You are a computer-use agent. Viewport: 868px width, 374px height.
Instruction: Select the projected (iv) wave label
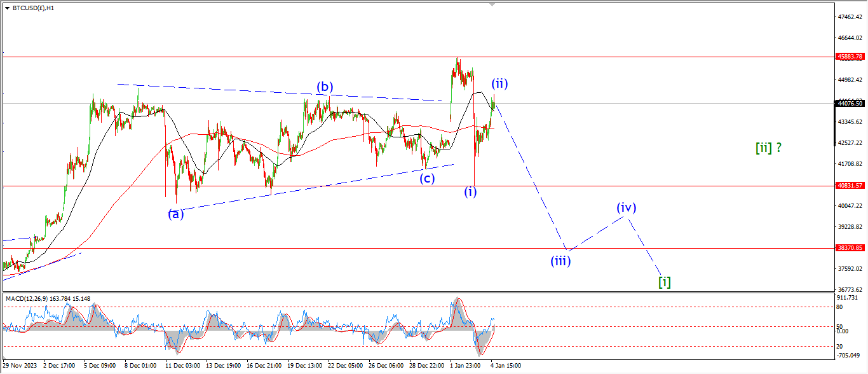click(x=626, y=207)
